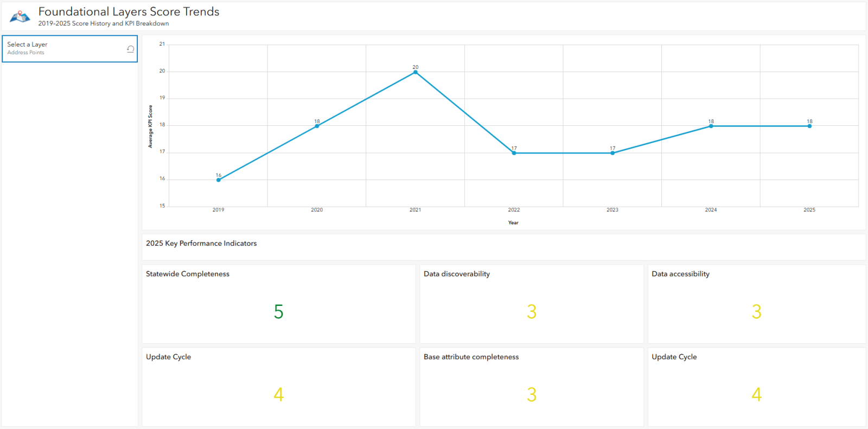Click the Foundational Layers Score Trends title
Viewport: 868px width, 429px height.
coord(129,12)
